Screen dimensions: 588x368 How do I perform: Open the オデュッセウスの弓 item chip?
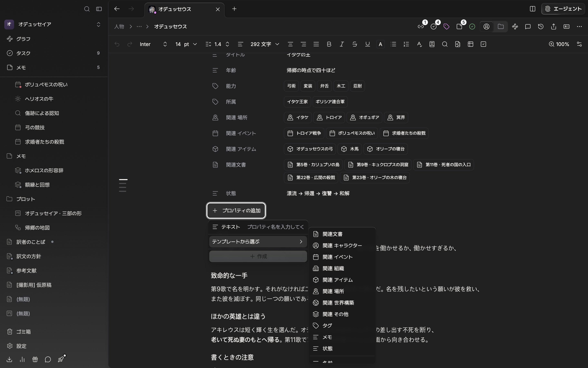tap(310, 149)
